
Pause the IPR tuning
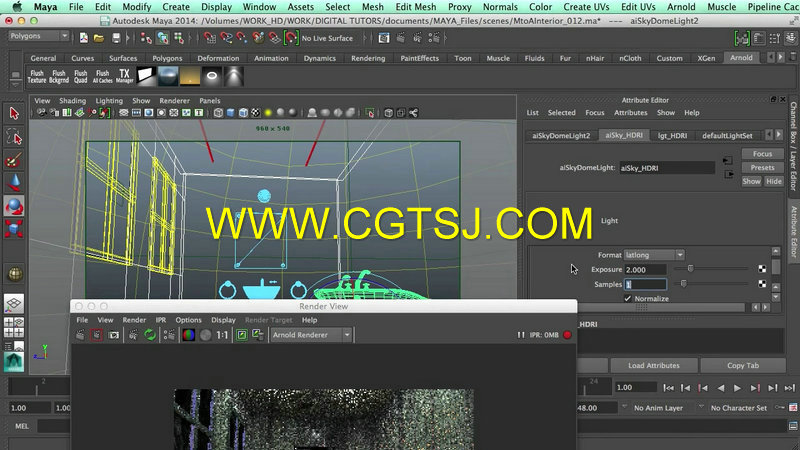[x=521, y=335]
